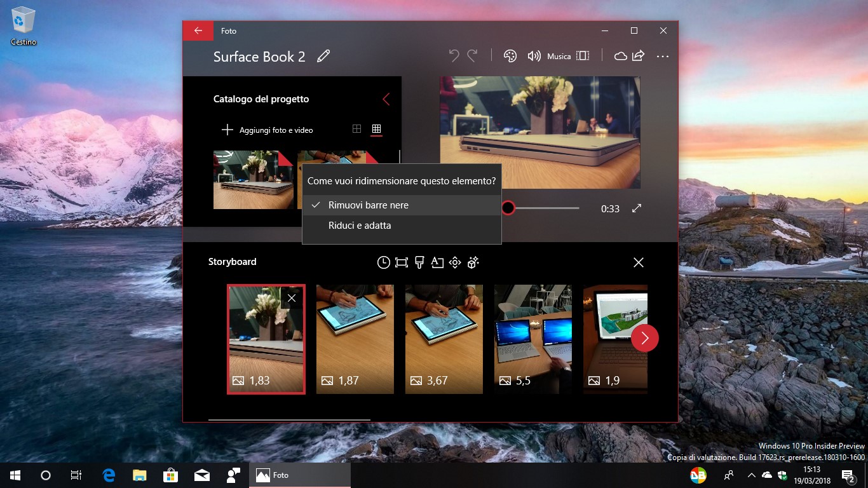Open Windows Defender tray icon
Viewport: 868px width, 488px height.
(x=782, y=475)
